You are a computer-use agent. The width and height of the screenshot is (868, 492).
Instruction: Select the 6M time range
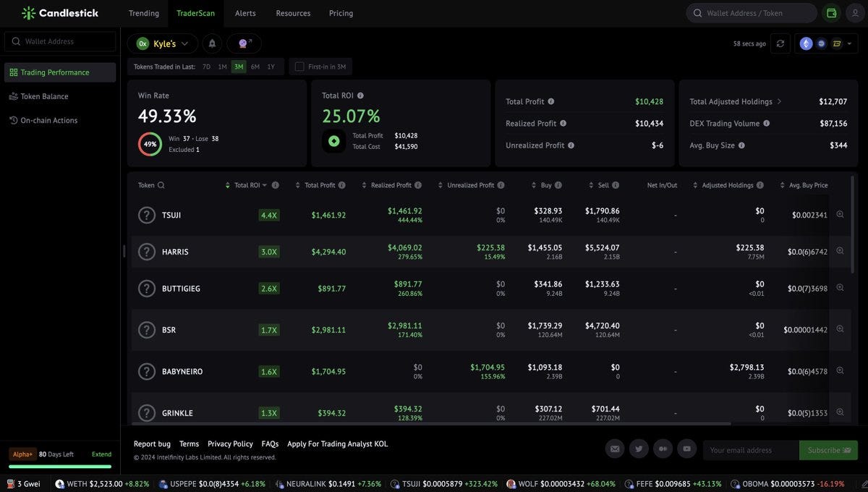[255, 67]
